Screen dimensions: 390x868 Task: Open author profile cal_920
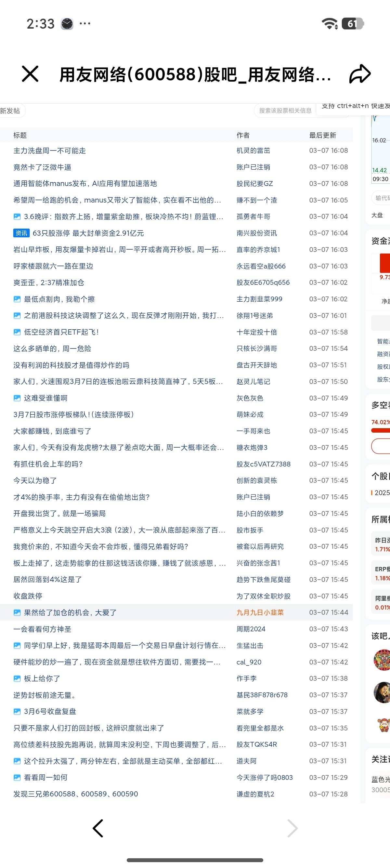coord(249,662)
